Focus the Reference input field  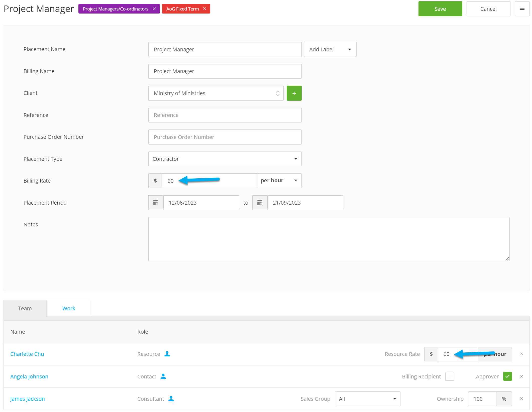coord(225,115)
